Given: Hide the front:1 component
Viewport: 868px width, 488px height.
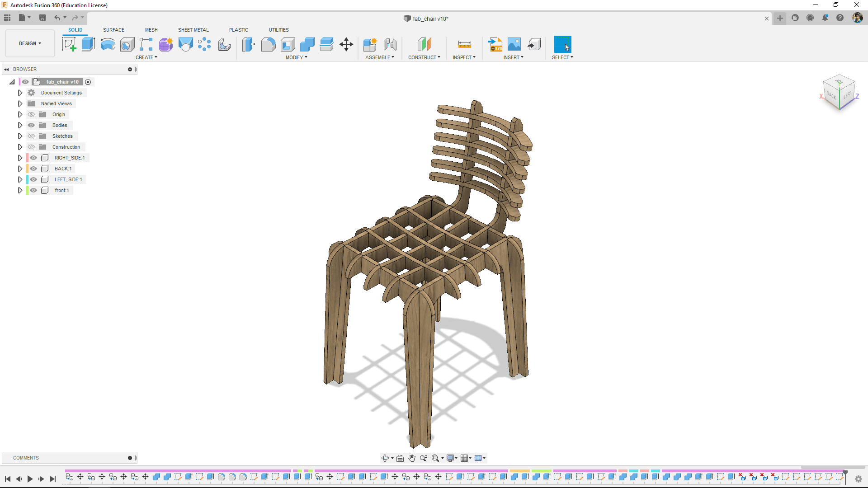Looking at the screenshot, I should pos(33,190).
